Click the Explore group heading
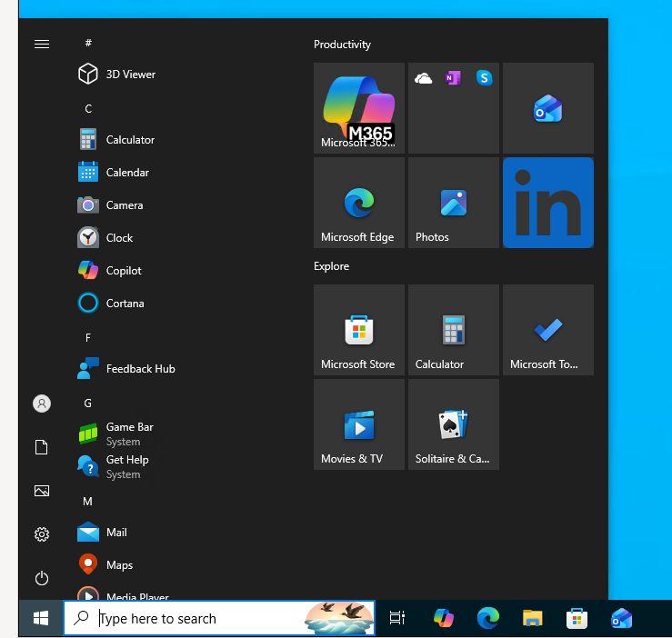The image size is (672, 638). (x=331, y=266)
